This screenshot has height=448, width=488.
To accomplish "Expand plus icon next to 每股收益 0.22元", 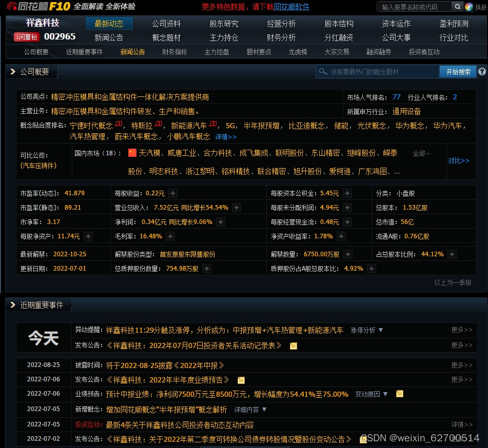I will coord(173,193).
